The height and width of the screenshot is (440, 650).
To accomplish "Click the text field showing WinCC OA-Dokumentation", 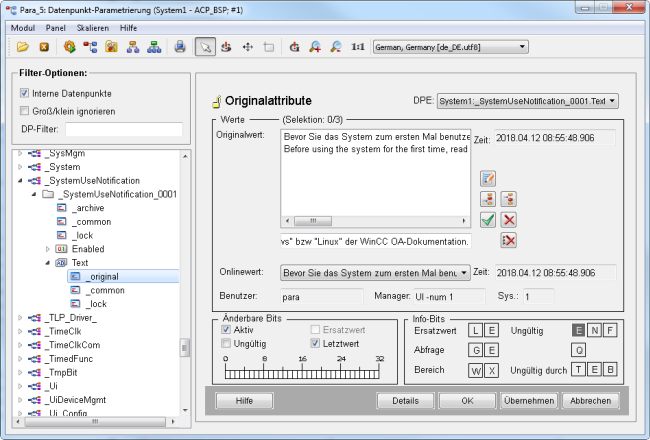I will 376,241.
